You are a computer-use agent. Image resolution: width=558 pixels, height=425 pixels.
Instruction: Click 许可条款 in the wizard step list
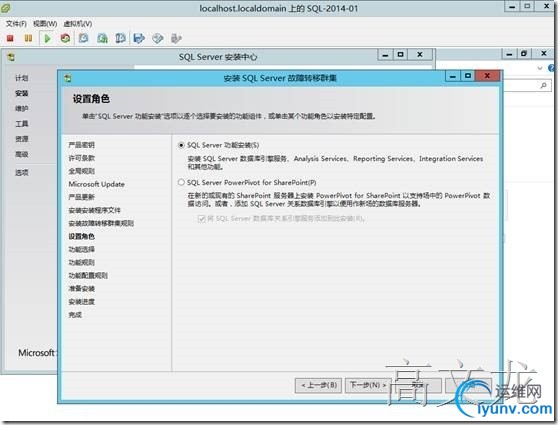pyautogui.click(x=81, y=158)
